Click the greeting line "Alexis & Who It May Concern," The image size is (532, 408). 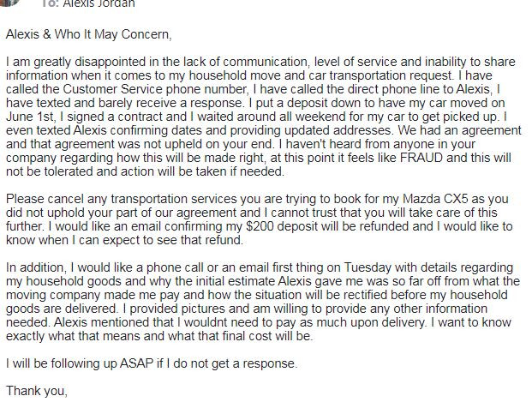(x=89, y=35)
